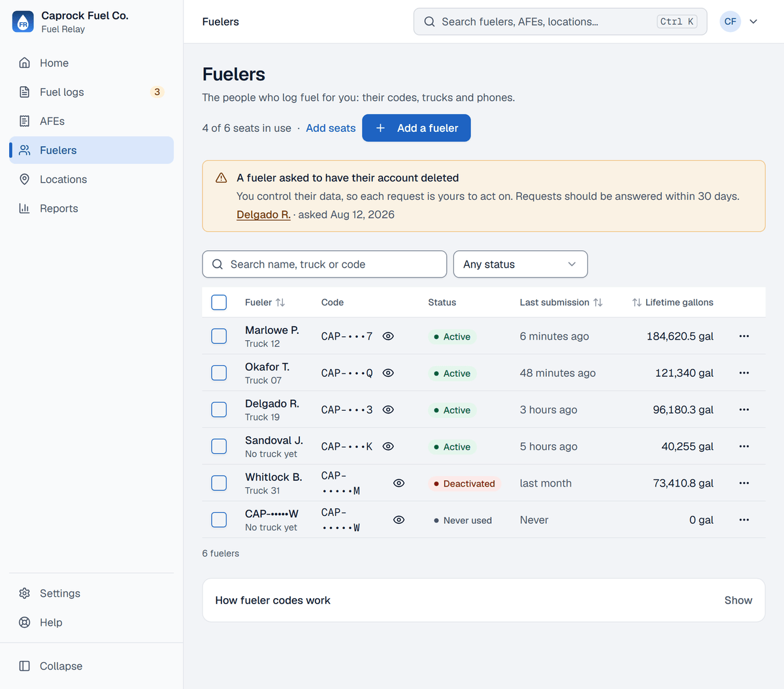
Task: Tick the checkbox next to Whitlock B.
Action: point(219,483)
